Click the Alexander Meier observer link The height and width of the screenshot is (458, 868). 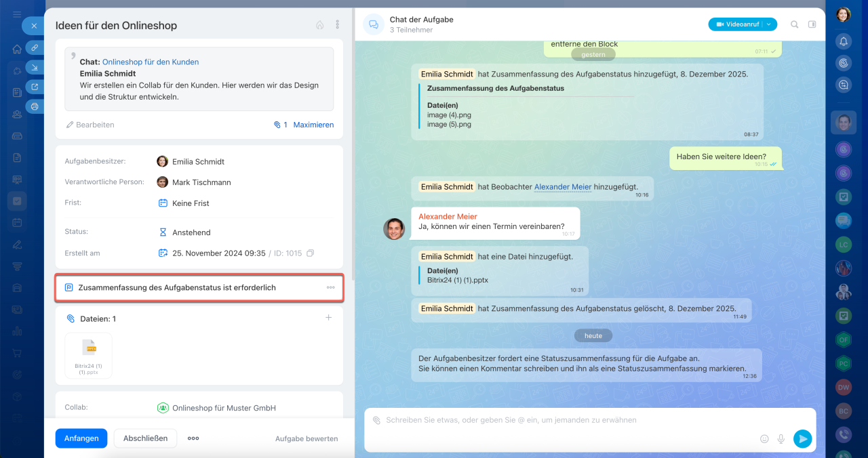tap(563, 187)
